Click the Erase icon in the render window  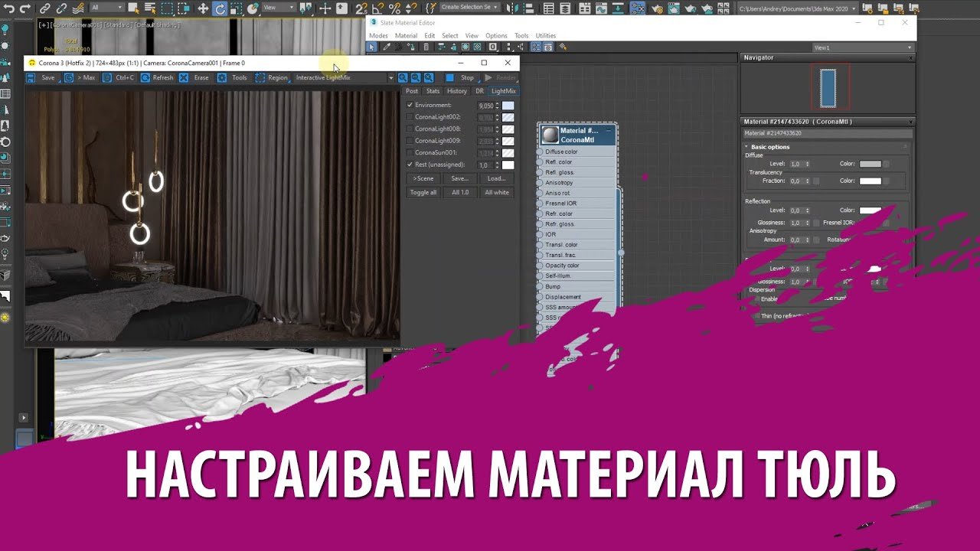tap(184, 77)
